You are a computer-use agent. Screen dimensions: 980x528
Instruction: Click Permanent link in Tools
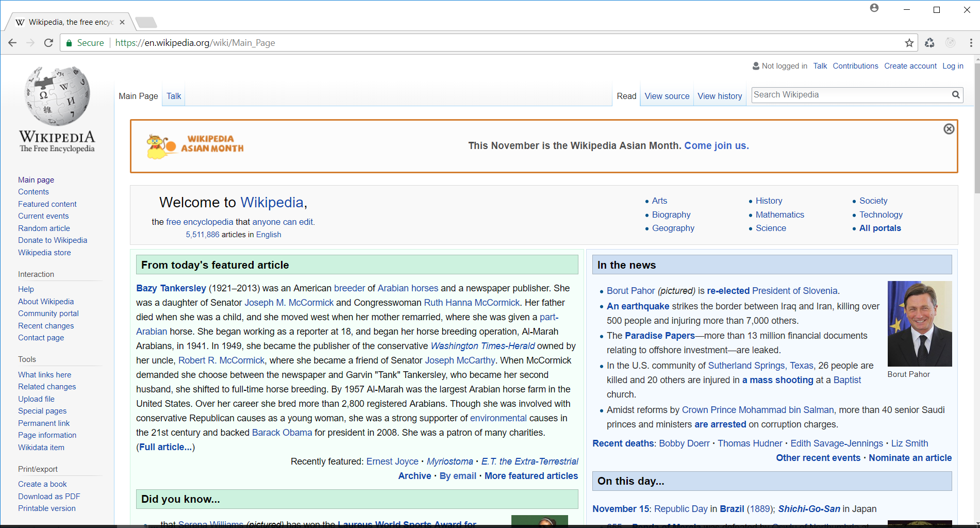pos(44,423)
